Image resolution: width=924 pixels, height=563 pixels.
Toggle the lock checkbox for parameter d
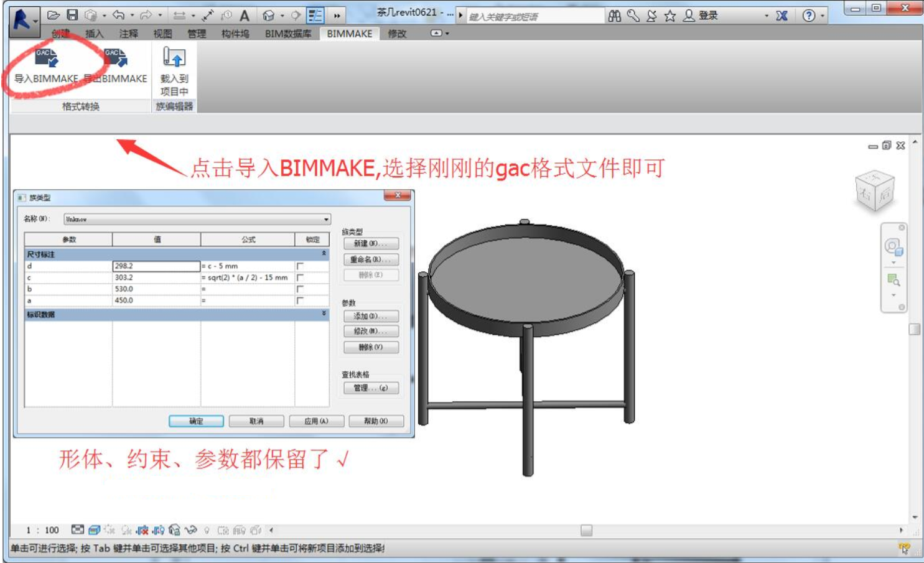(x=300, y=266)
